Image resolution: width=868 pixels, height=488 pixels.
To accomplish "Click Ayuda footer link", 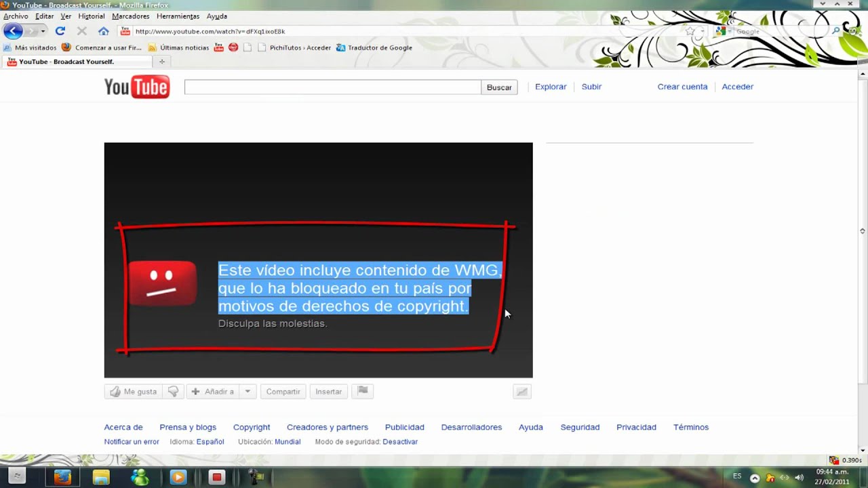I will 531,428.
